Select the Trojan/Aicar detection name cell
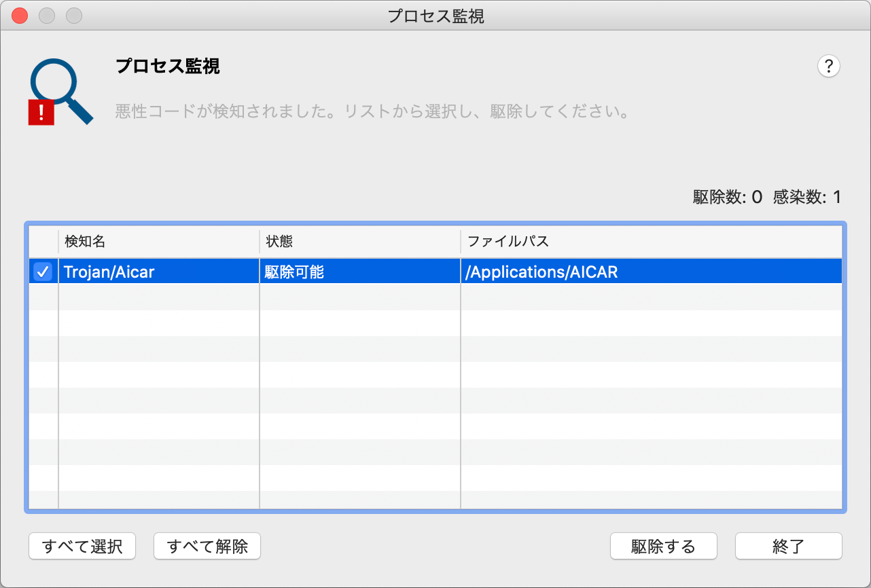The image size is (871, 588). pos(159,272)
